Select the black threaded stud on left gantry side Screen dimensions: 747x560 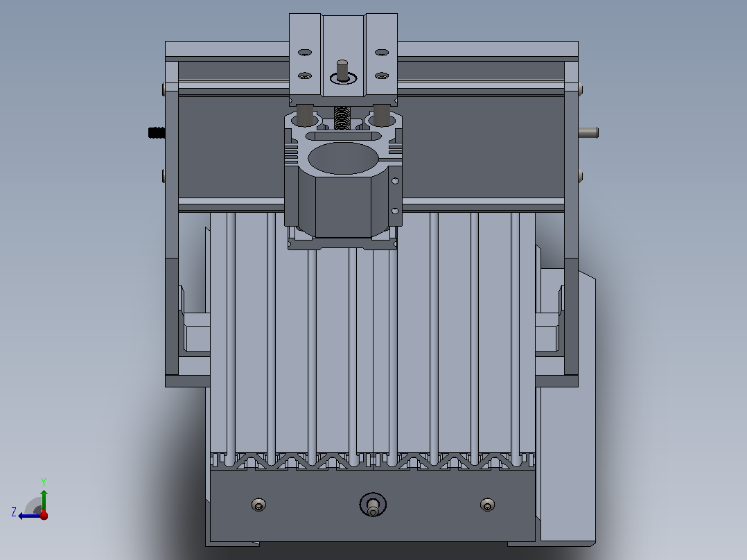click(x=157, y=132)
